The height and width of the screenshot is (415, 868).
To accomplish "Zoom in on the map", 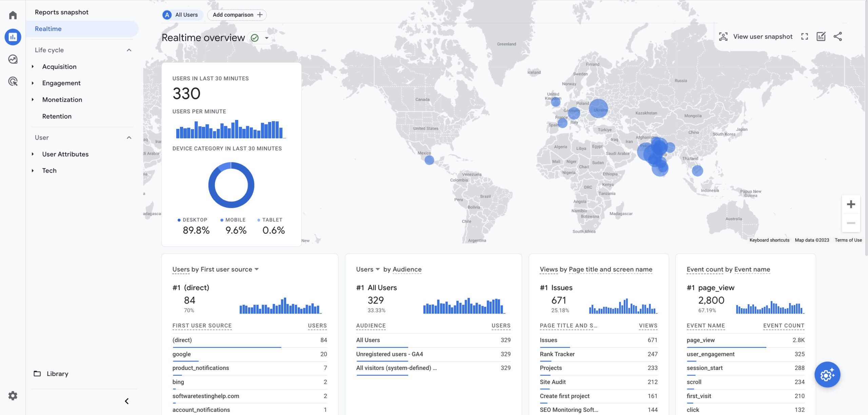I will (851, 204).
